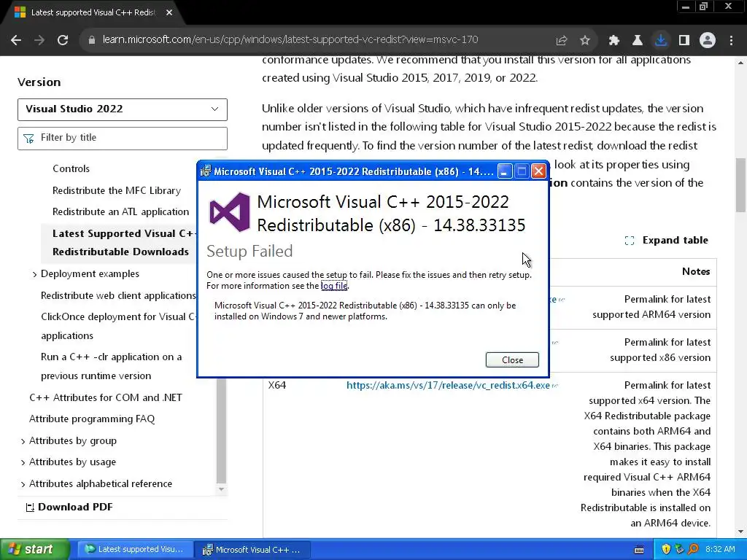The height and width of the screenshot is (560, 747).
Task: Click the Expand table button
Action: point(667,241)
